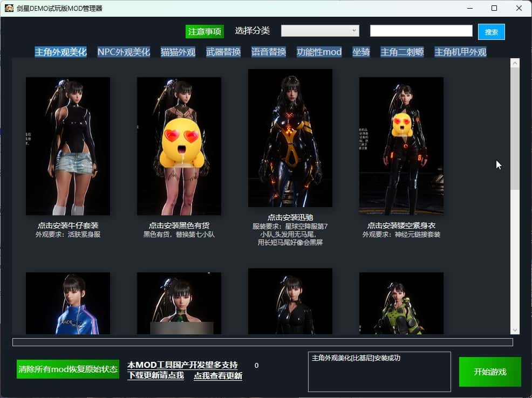Click the 服装要求：星球空降服第7 description text
Screen dimensions: 532x398
[290, 226]
